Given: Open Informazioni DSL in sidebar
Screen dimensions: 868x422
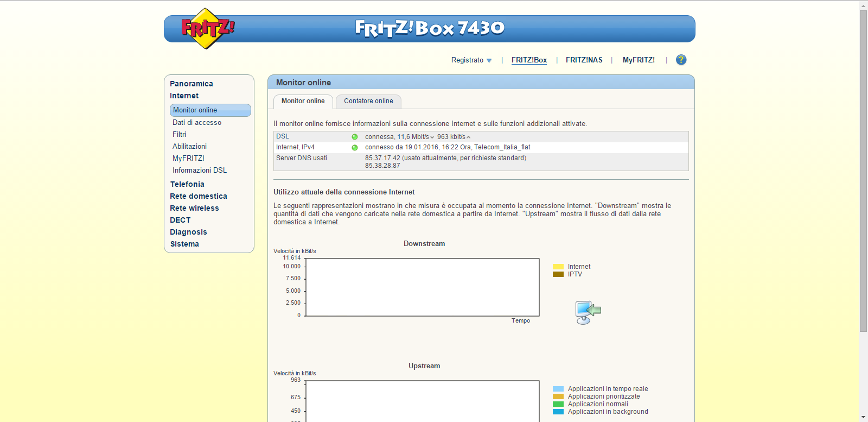Looking at the screenshot, I should pos(200,171).
